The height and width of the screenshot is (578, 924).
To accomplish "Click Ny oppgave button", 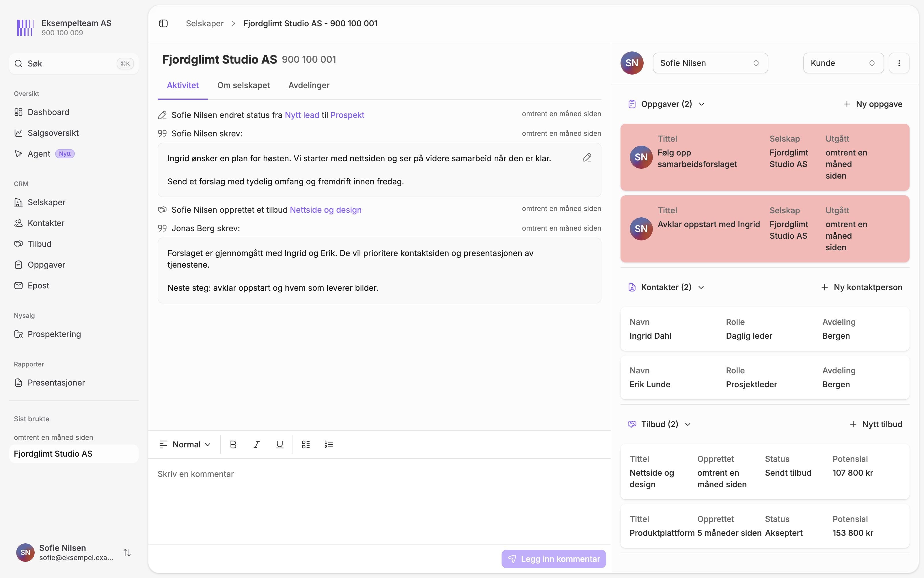I will (873, 104).
